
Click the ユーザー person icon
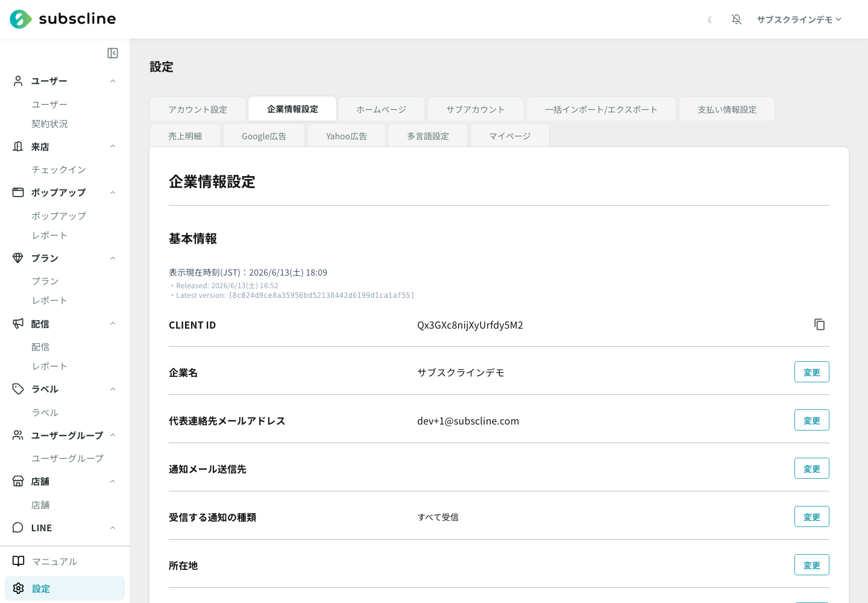(18, 81)
